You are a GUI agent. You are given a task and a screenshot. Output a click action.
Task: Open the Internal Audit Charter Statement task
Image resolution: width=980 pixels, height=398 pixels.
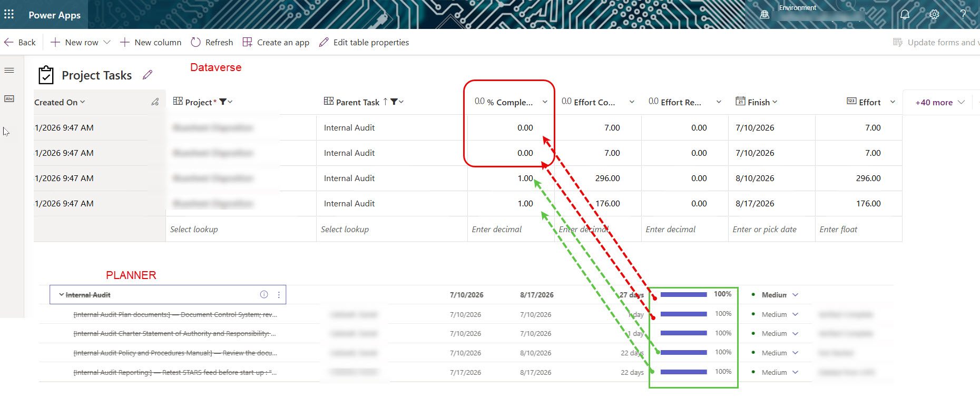click(174, 333)
